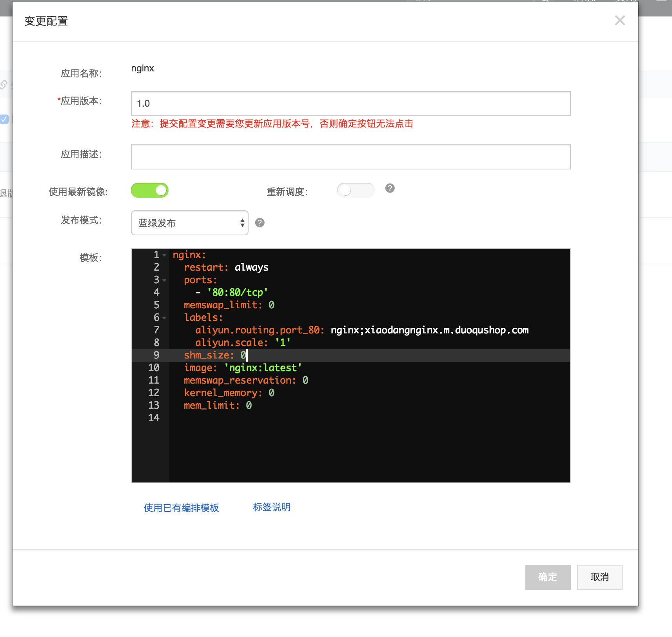Toggle the 使用最新镜像 switch off
Image resolution: width=672 pixels, height=637 pixels.
click(150, 190)
